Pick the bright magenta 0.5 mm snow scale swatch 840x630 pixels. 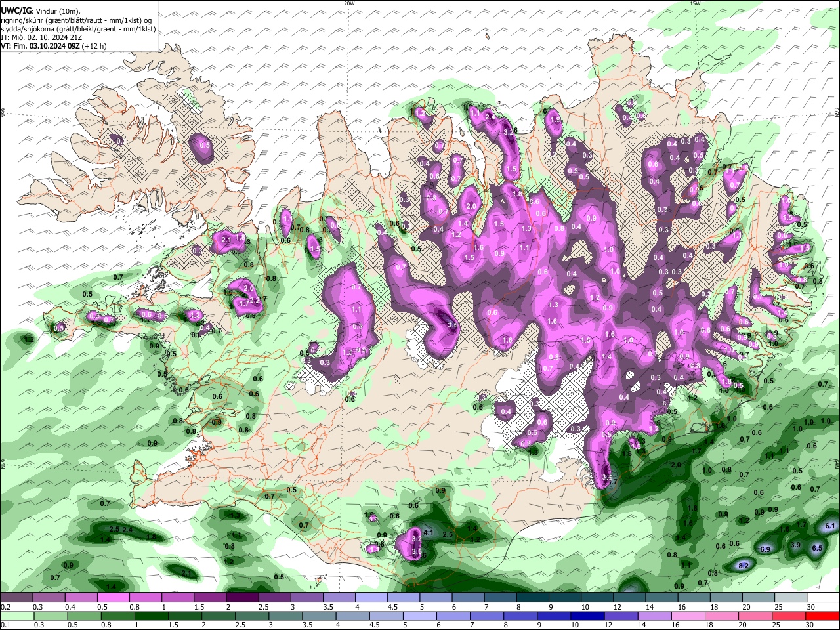click(x=113, y=598)
